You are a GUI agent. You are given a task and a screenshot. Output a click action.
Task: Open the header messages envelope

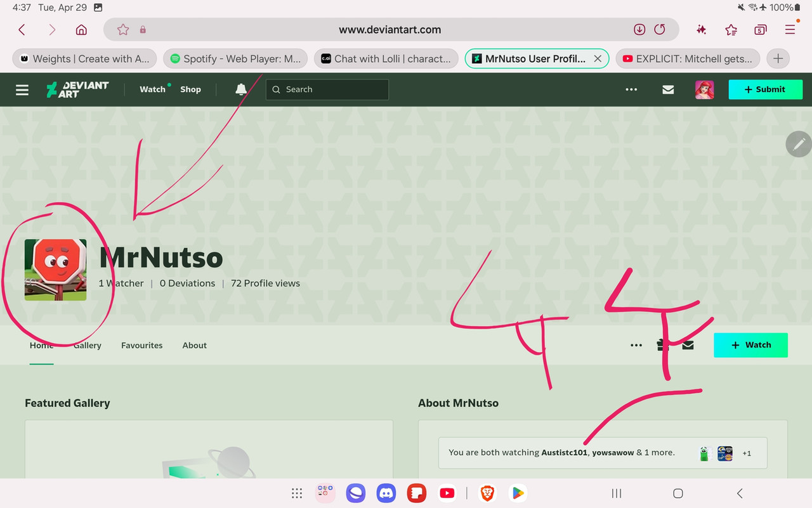668,89
